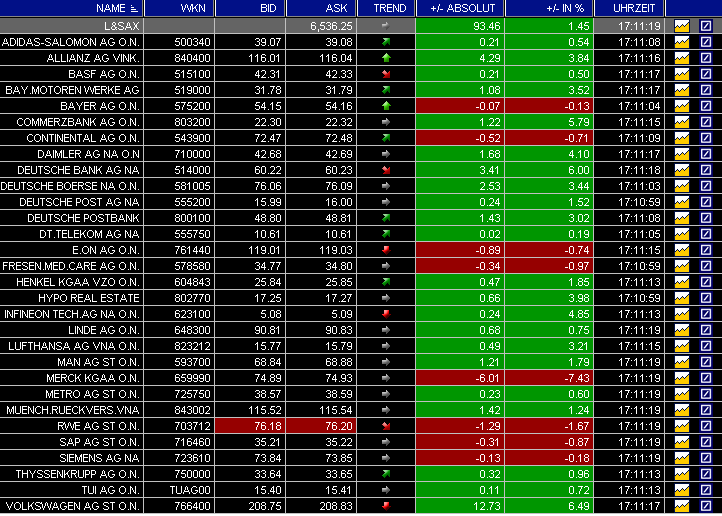Click the edit icon for TUI AG O.N.
Screen dimensions: 722x516
pyautogui.click(x=706, y=490)
